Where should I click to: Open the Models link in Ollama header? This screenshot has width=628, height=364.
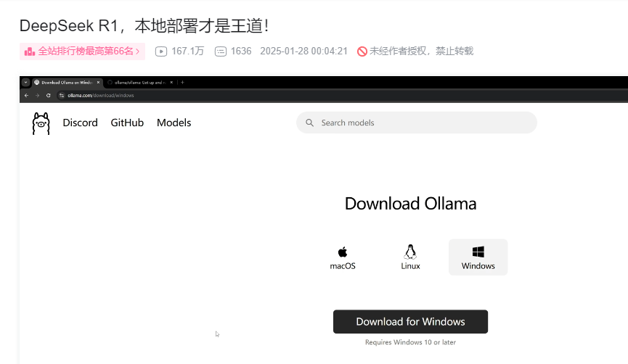(x=174, y=123)
